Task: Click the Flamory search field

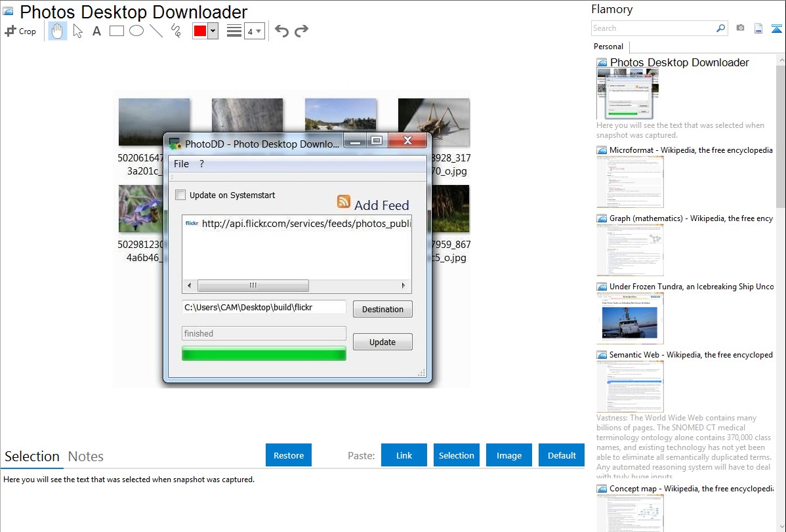Action: (x=653, y=28)
